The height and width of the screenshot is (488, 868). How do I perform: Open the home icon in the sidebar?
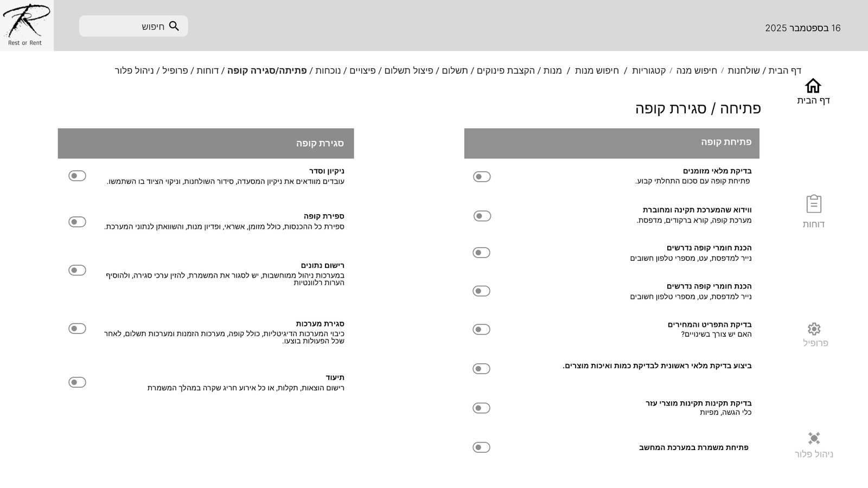(813, 86)
